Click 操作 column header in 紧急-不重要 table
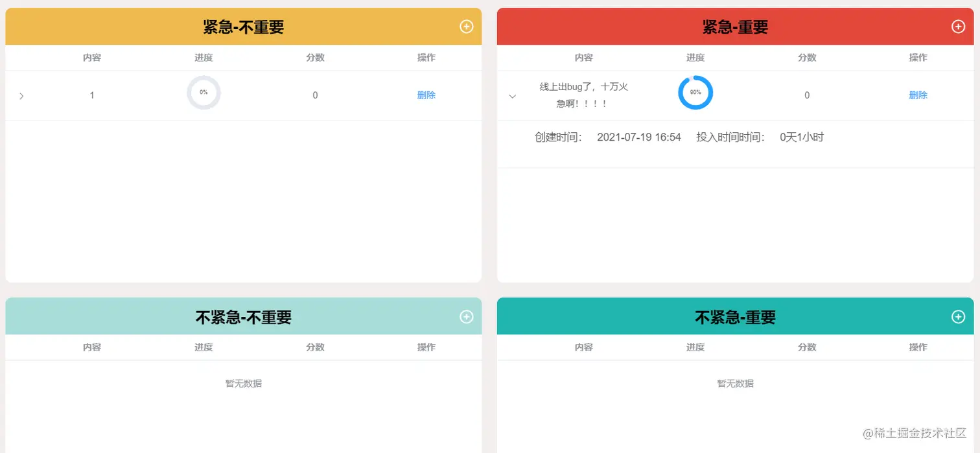The image size is (980, 453). click(x=426, y=58)
